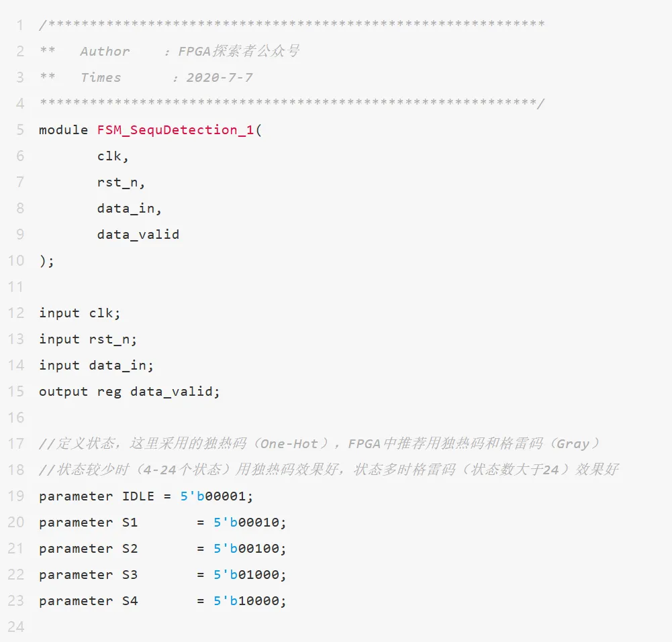Click One-Hot comment on line 17
The image size is (672, 642).
[x=289, y=443]
